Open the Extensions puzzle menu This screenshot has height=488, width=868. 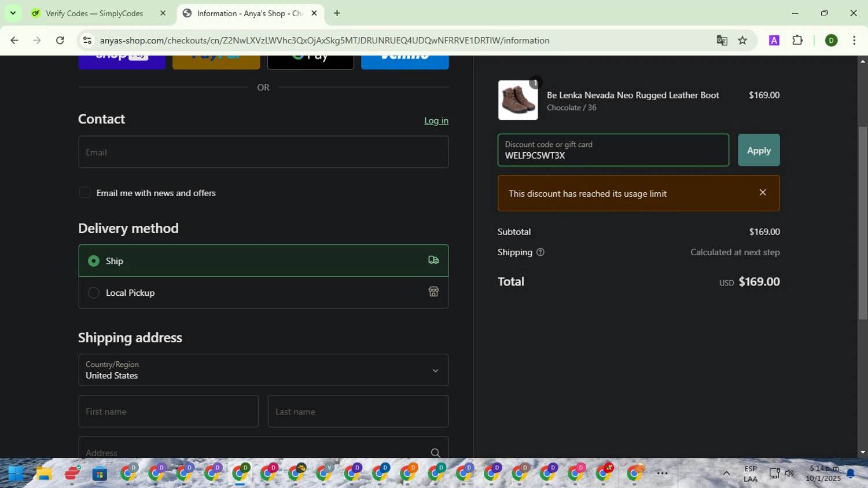797,41
